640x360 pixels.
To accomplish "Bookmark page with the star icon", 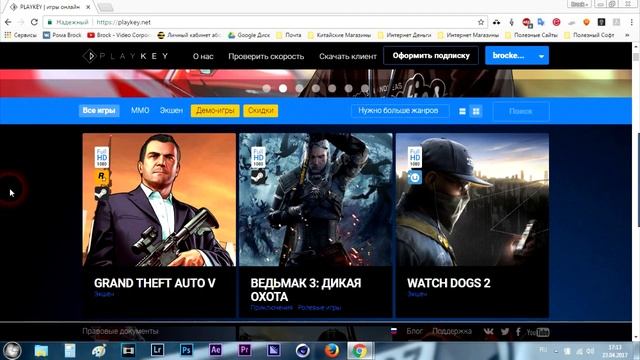I will [481, 22].
